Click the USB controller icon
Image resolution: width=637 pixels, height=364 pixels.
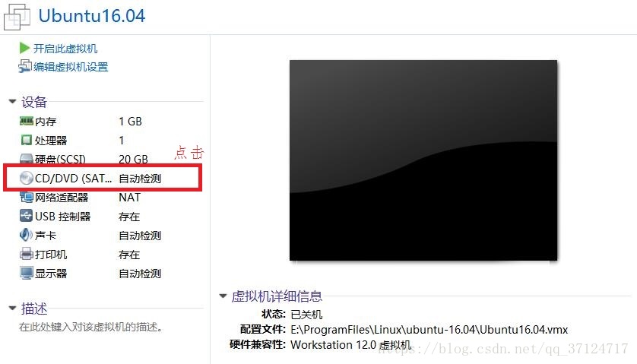[26, 216]
